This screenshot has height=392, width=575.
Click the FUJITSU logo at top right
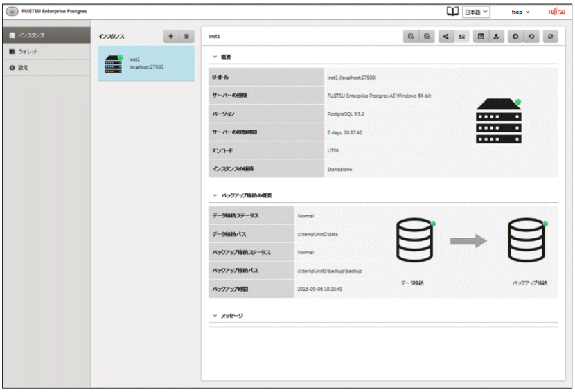click(x=557, y=11)
